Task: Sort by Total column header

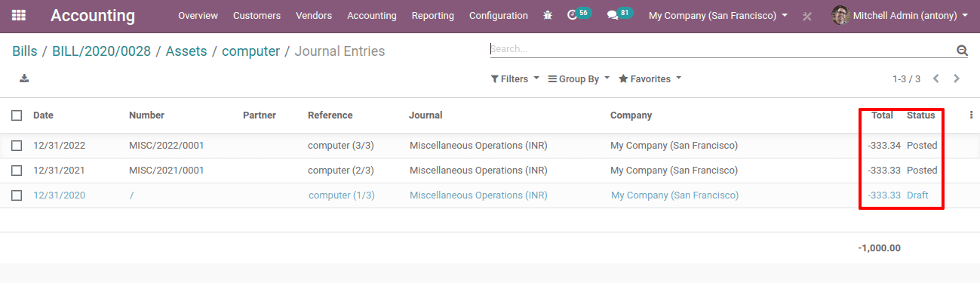Action: click(x=882, y=115)
